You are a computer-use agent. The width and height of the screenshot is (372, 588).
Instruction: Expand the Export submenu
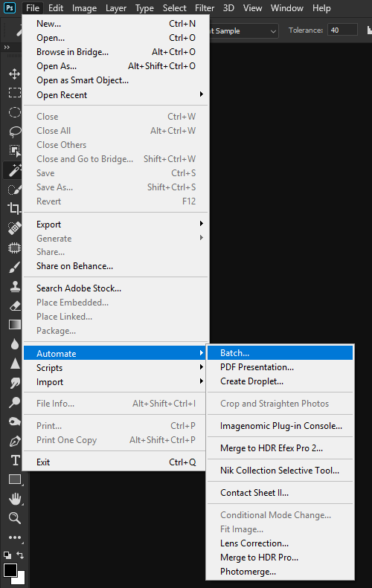116,224
